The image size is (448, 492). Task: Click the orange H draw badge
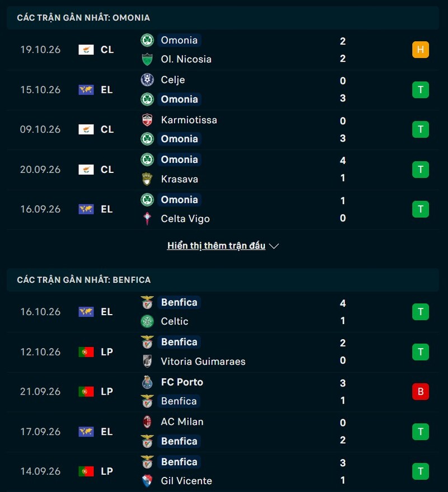421,50
